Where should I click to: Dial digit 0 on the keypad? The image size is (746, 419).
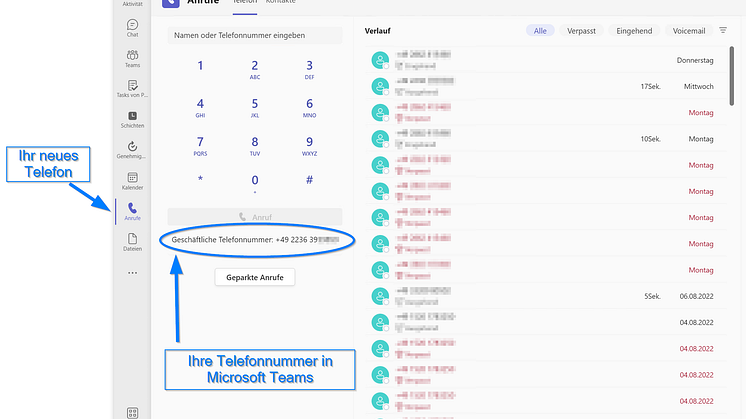(255, 183)
